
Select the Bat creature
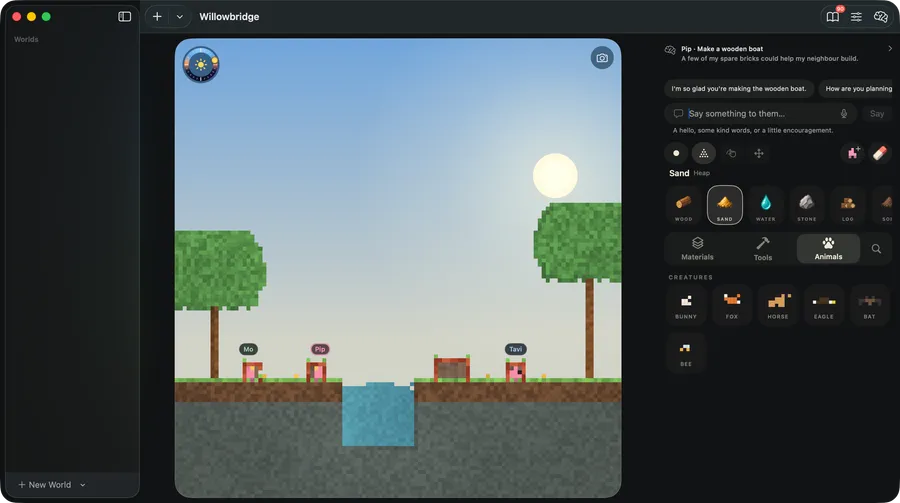pos(870,305)
